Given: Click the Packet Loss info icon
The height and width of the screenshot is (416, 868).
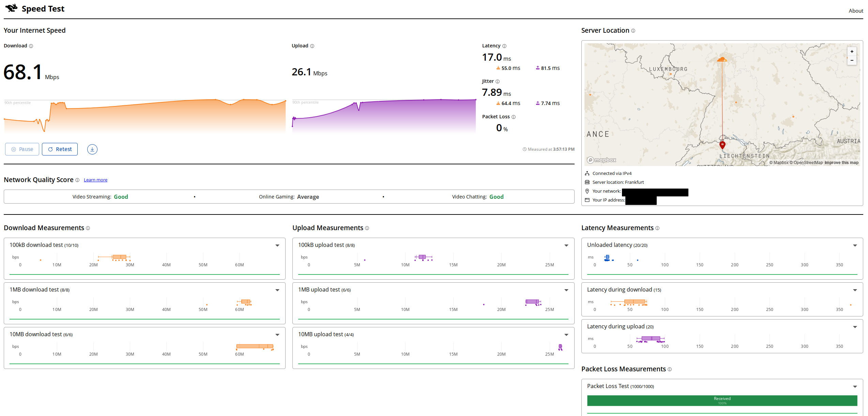Looking at the screenshot, I should point(514,117).
